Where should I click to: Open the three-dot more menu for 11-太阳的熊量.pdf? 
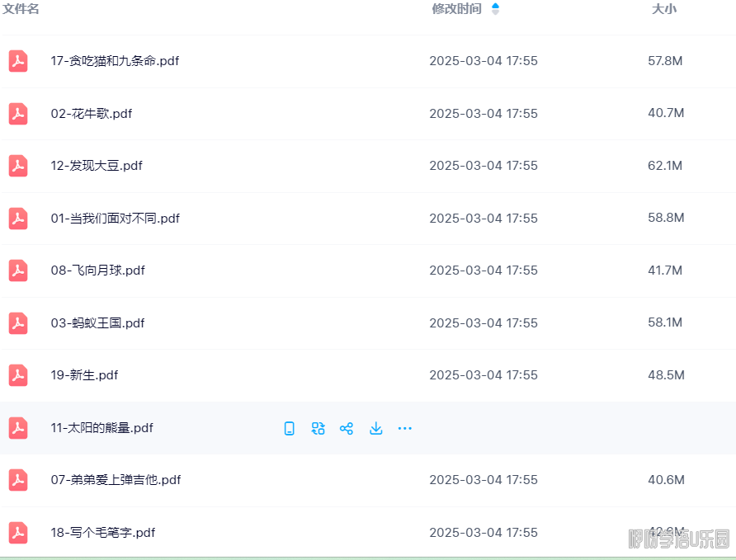coord(404,428)
